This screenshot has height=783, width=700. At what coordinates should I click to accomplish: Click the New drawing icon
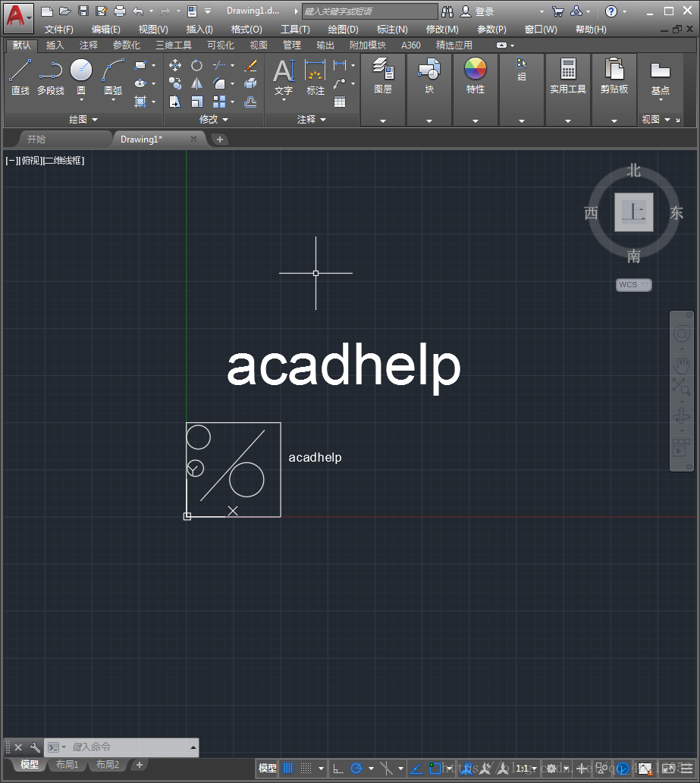point(46,11)
